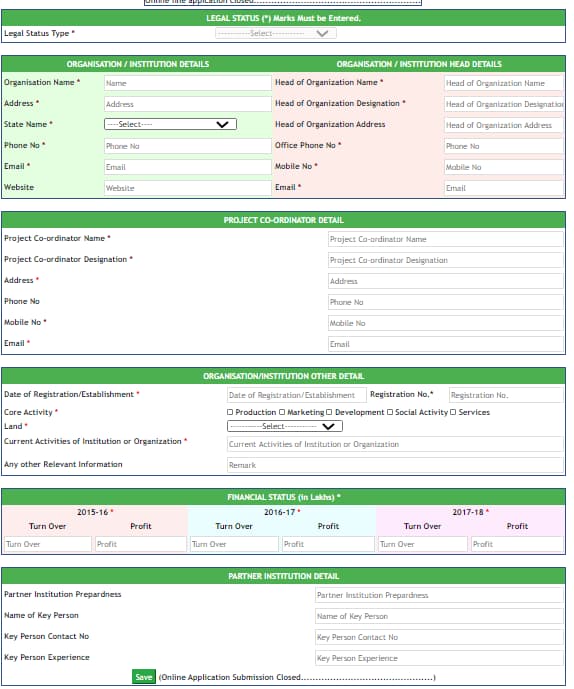
Task: Click the organisation Address input
Action: (188, 104)
